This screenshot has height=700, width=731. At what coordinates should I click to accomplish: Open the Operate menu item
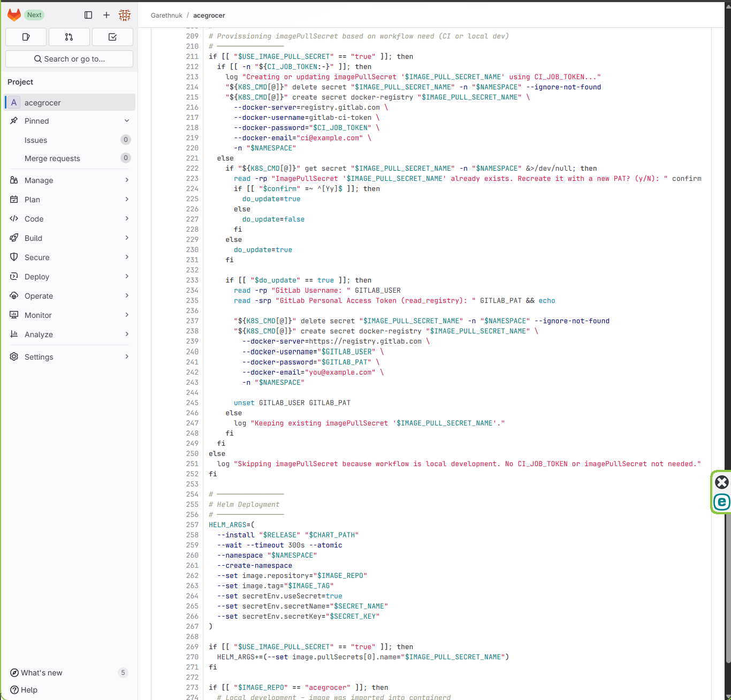70,296
